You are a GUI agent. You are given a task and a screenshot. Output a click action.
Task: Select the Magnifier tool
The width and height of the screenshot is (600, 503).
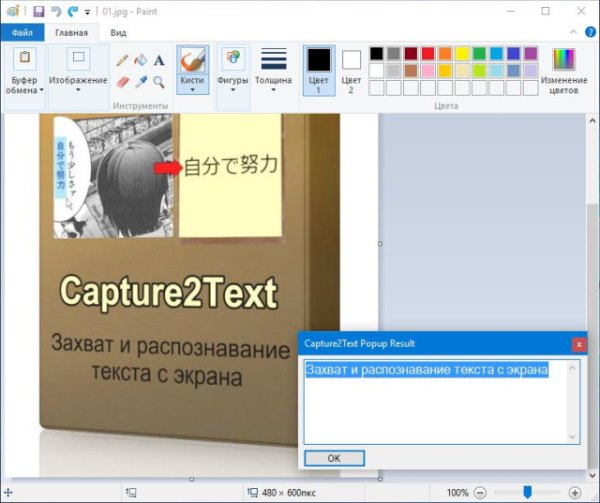pyautogui.click(x=159, y=82)
